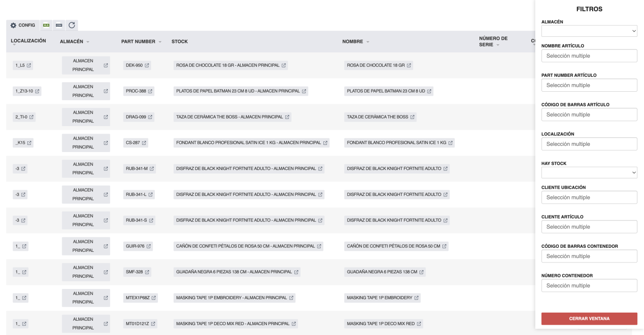Open external link icon beside location 1_Z13-10
The width and height of the screenshot is (644, 335).
[38, 91]
